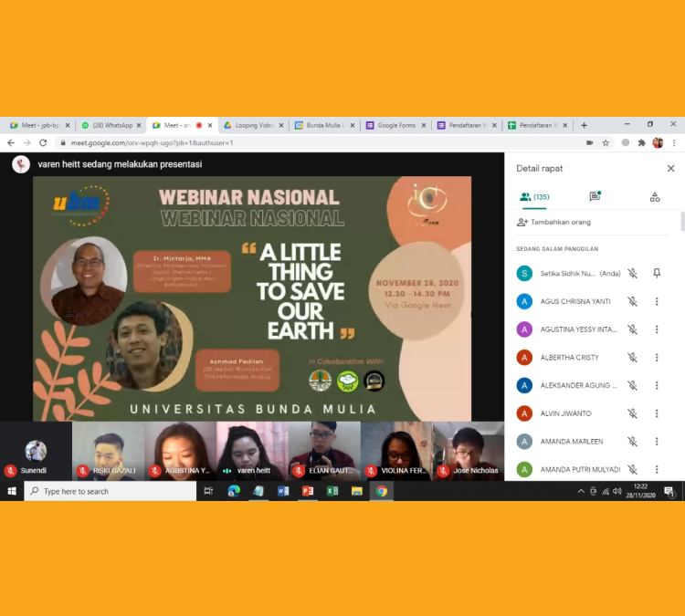Click the varen heitt video tile
This screenshot has height=616, width=685.
(x=252, y=451)
